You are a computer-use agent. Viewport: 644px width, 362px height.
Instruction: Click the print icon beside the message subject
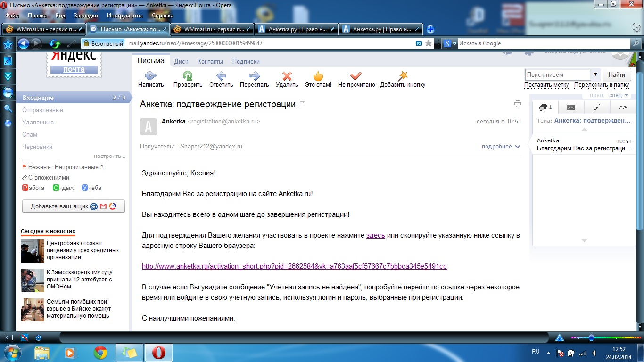click(x=518, y=104)
